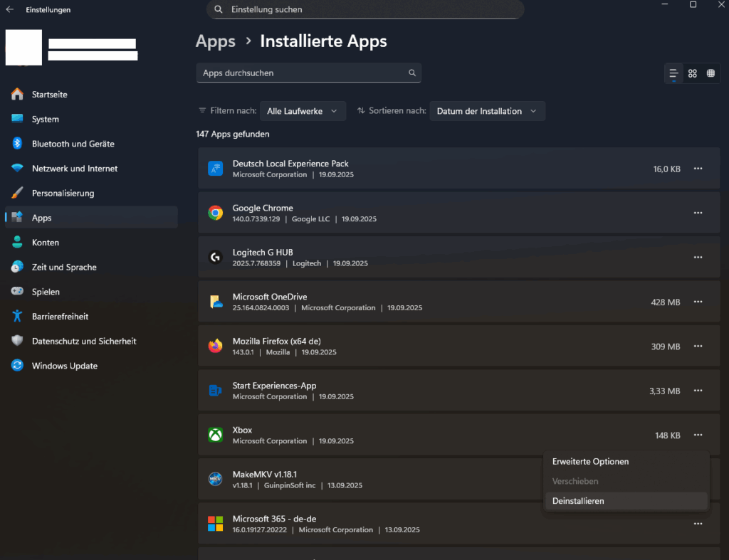Screen dimensions: 729x560
Task: Open more options for Google Chrome
Action: 698,213
